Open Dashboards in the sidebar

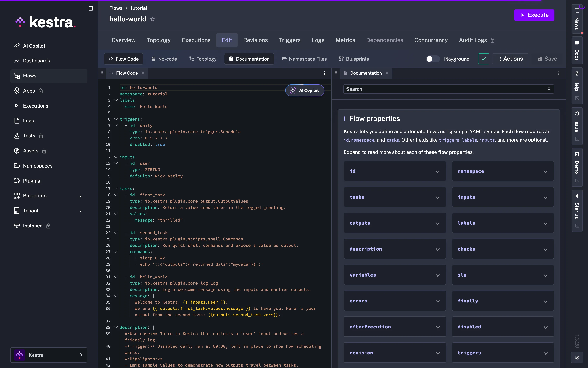pos(49,61)
